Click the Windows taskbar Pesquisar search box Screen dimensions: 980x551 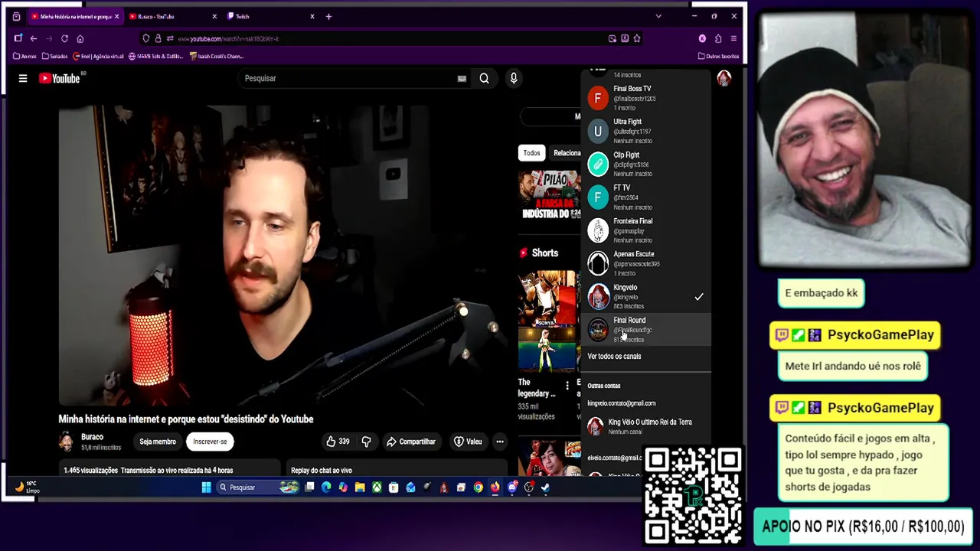click(256, 487)
